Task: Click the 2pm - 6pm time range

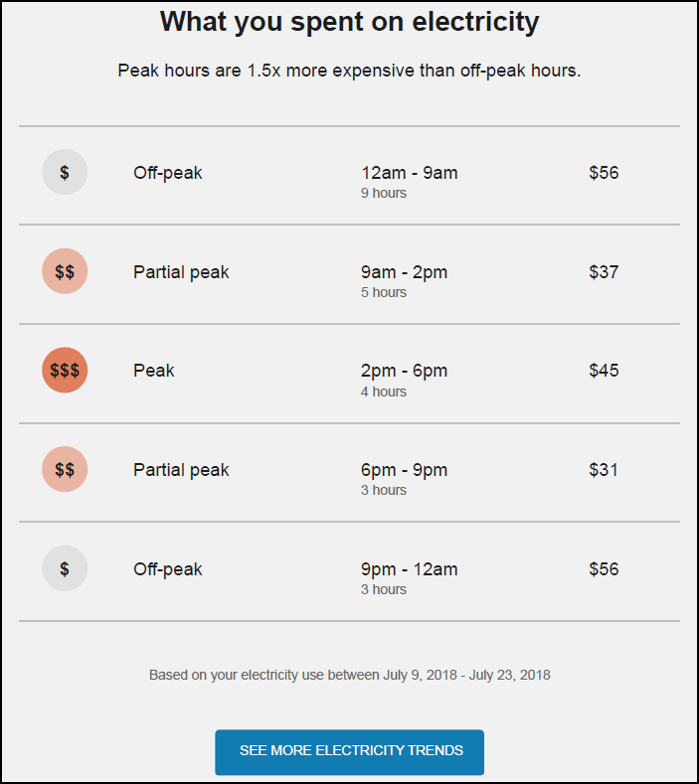Action: point(405,371)
